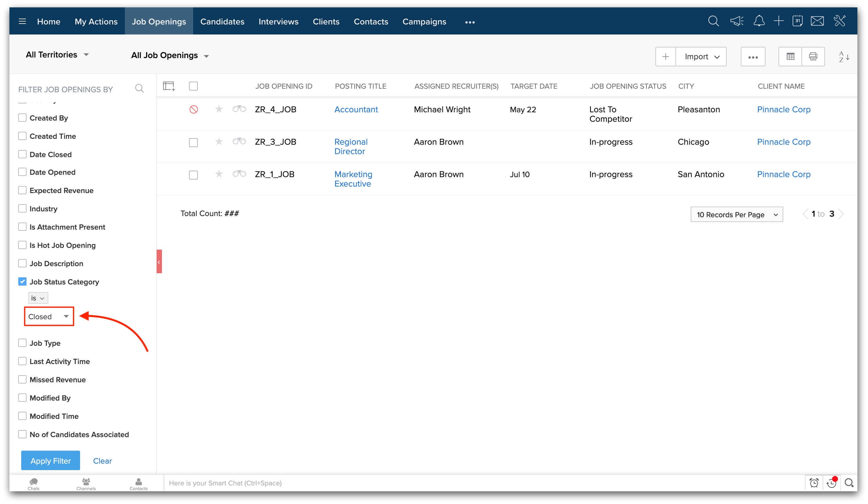The height and width of the screenshot is (504, 868).
Task: Open the calendar icon in top bar
Action: pyautogui.click(x=797, y=22)
